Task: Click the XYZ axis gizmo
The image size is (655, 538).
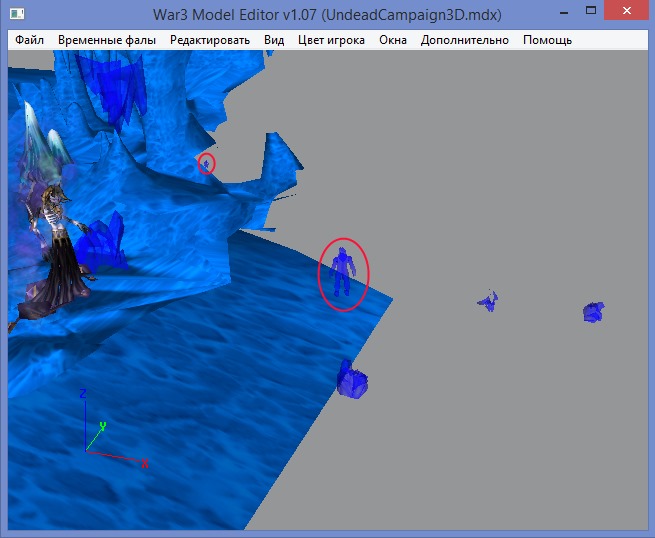Action: 113,428
